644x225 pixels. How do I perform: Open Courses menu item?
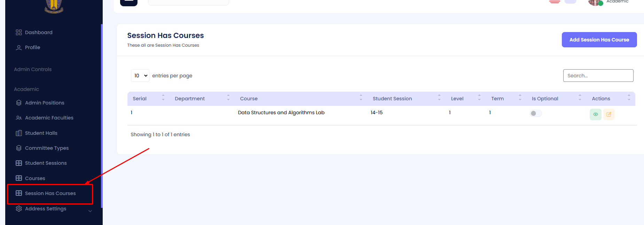[x=35, y=178]
